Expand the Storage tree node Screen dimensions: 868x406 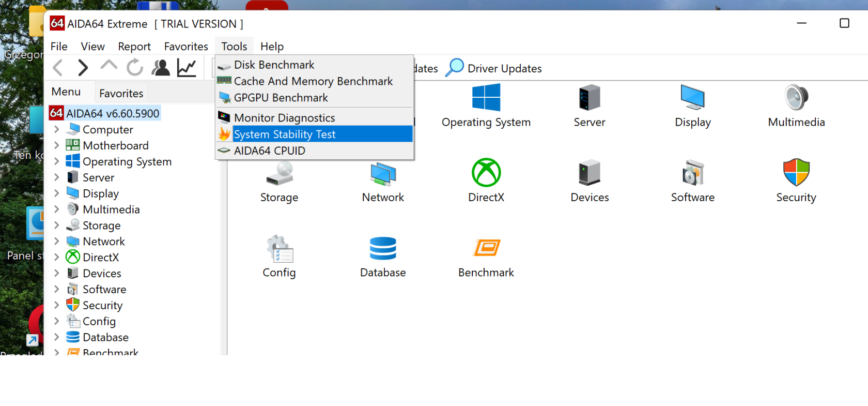[57, 225]
